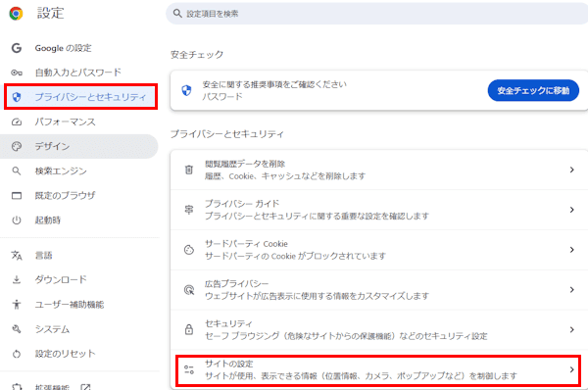Click the privacy guide icon
Screen dimensions: 588x390
(189, 210)
